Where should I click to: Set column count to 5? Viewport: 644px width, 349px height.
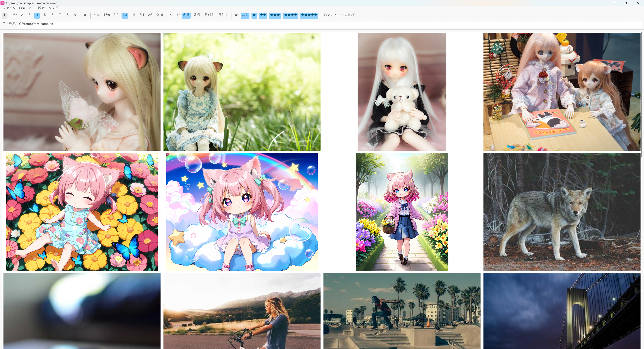45,15
